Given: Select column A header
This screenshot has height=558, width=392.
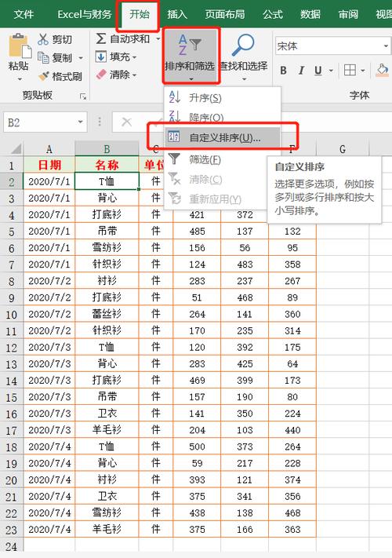Looking at the screenshot, I should coord(49,149).
